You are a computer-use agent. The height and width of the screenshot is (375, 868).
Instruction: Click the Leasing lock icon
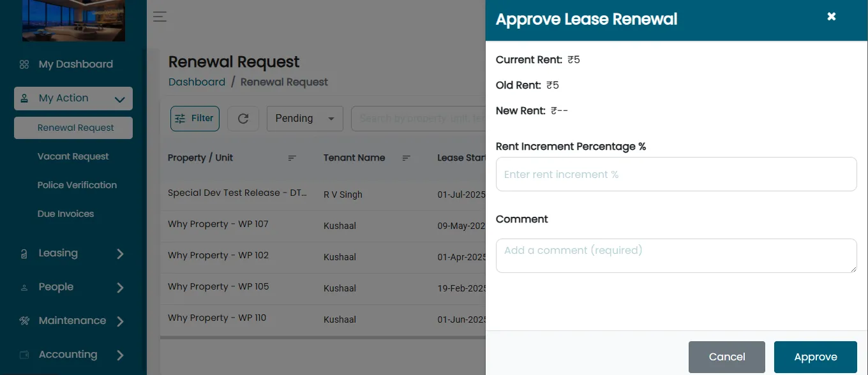[24, 253]
